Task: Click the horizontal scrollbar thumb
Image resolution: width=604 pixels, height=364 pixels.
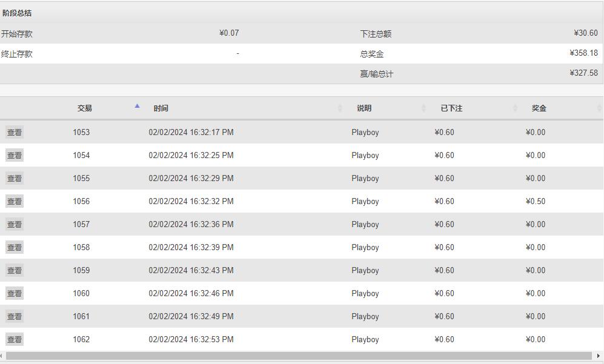Action: pyautogui.click(x=299, y=356)
